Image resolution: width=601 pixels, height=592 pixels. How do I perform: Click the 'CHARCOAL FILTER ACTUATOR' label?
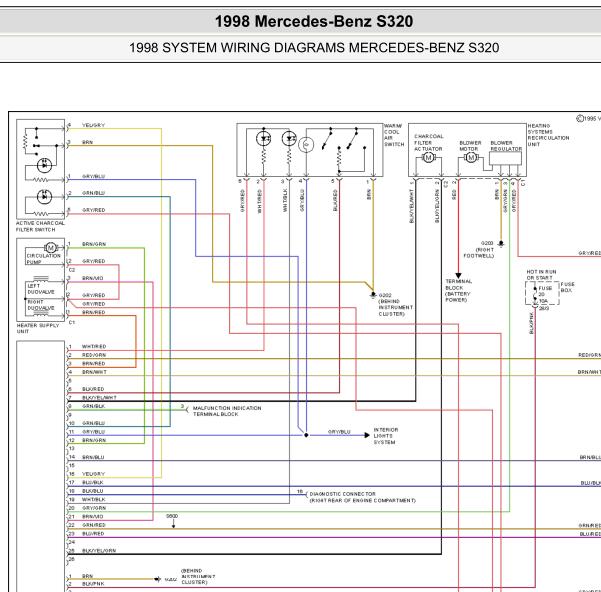[429, 143]
